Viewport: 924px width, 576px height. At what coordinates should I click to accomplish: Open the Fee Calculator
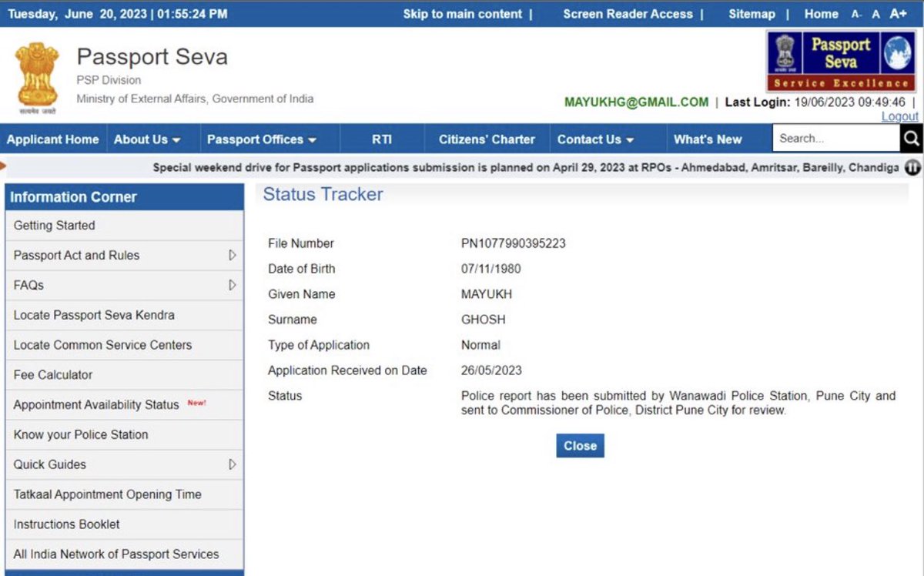124,375
